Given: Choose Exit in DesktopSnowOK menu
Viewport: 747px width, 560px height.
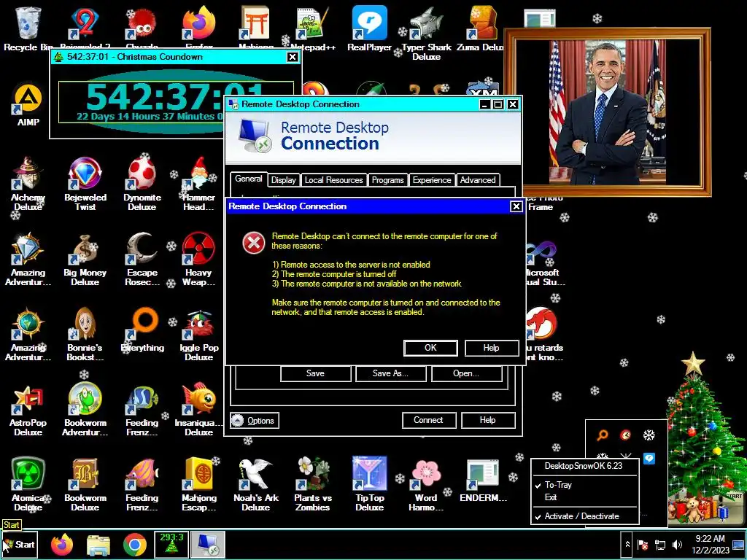Looking at the screenshot, I should point(585,497).
